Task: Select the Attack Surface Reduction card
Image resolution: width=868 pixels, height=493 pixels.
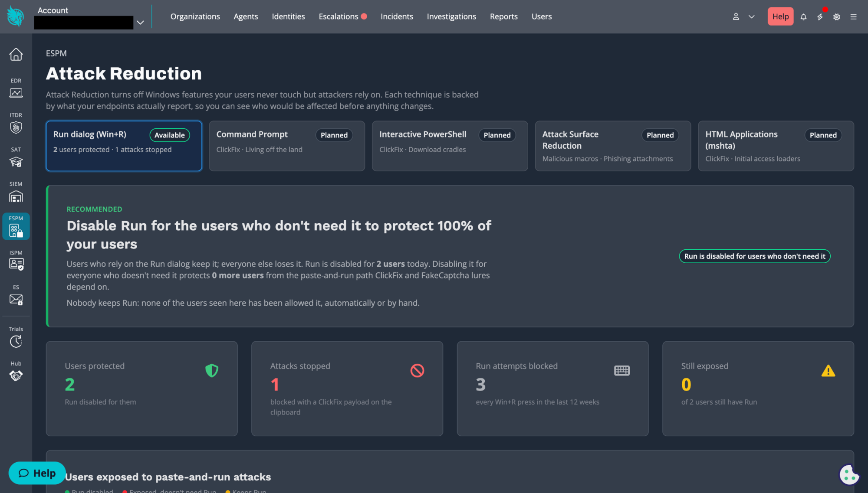Action: pyautogui.click(x=613, y=146)
